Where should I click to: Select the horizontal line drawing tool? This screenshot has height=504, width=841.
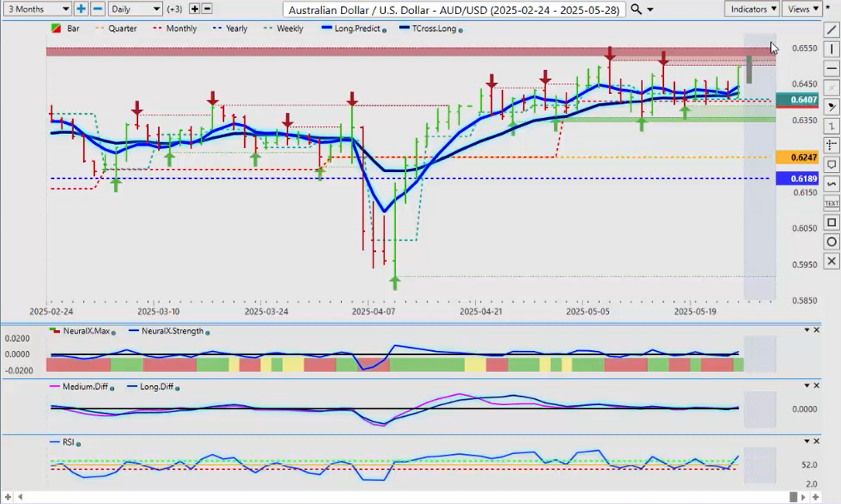[831, 68]
